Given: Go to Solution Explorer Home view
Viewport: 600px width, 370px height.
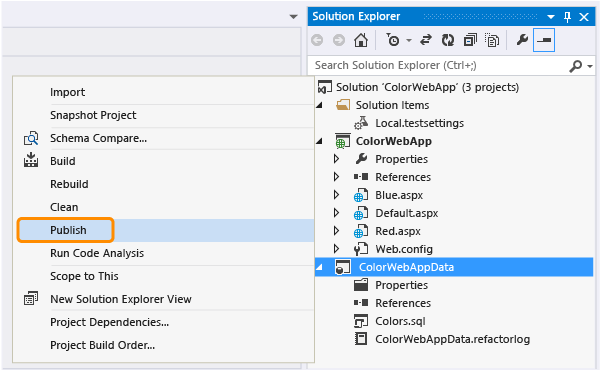Looking at the screenshot, I should point(361,40).
